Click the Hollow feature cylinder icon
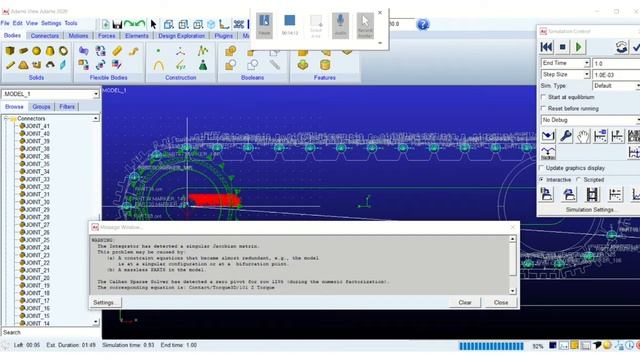The image size is (640, 360). click(x=325, y=64)
